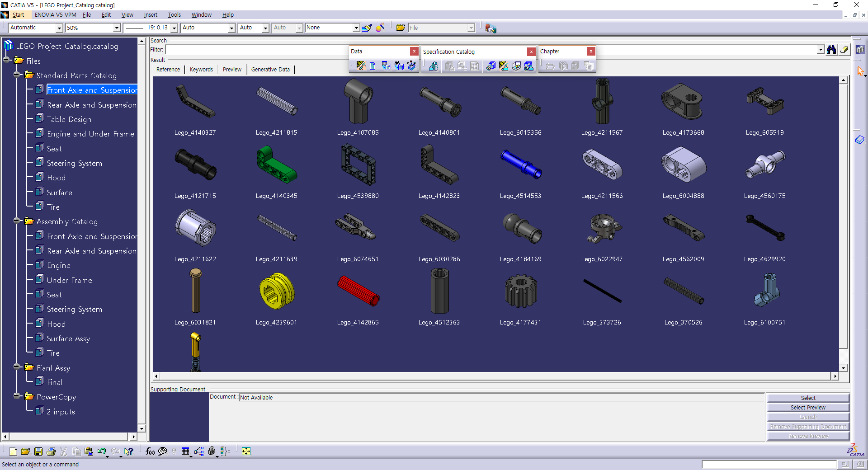
Task: Click the tree panel scroll-down arrow
Action: (x=142, y=428)
